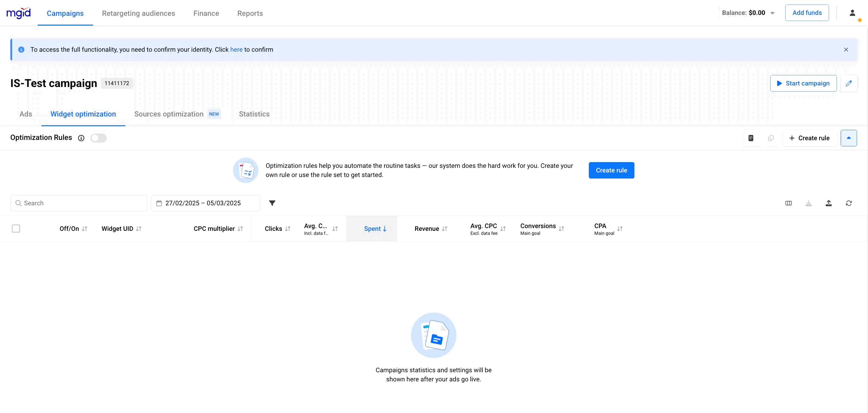Follow the 'here' confirm identity link
This screenshot has height=413, width=868.
click(x=236, y=50)
